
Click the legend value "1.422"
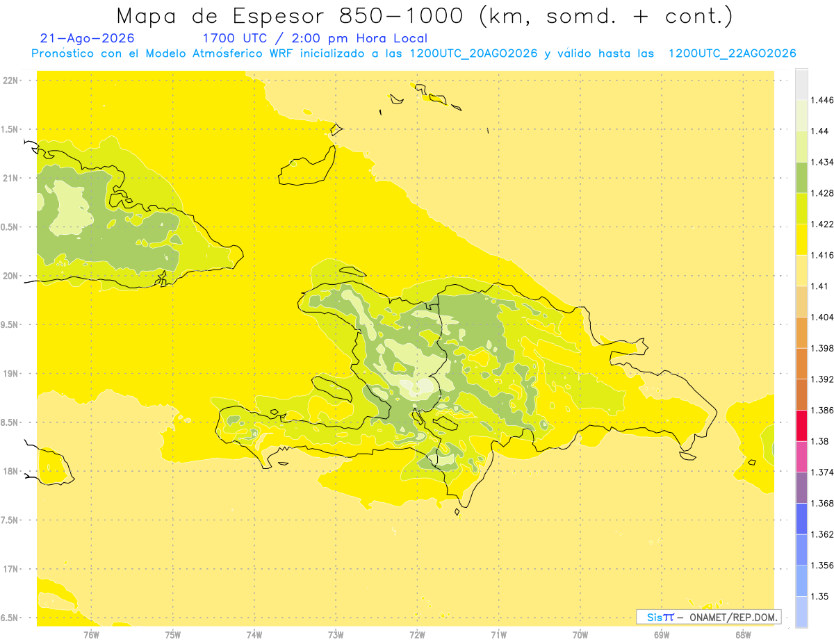click(x=822, y=224)
